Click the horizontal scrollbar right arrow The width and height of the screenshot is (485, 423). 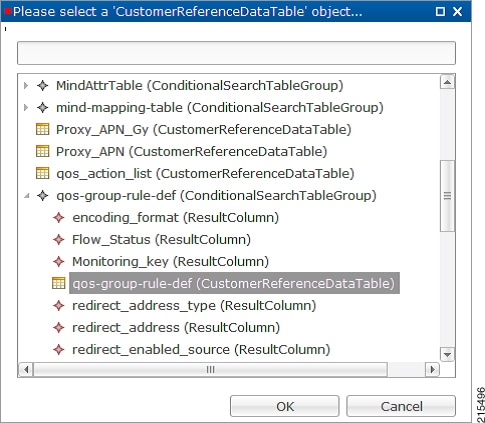click(x=433, y=369)
